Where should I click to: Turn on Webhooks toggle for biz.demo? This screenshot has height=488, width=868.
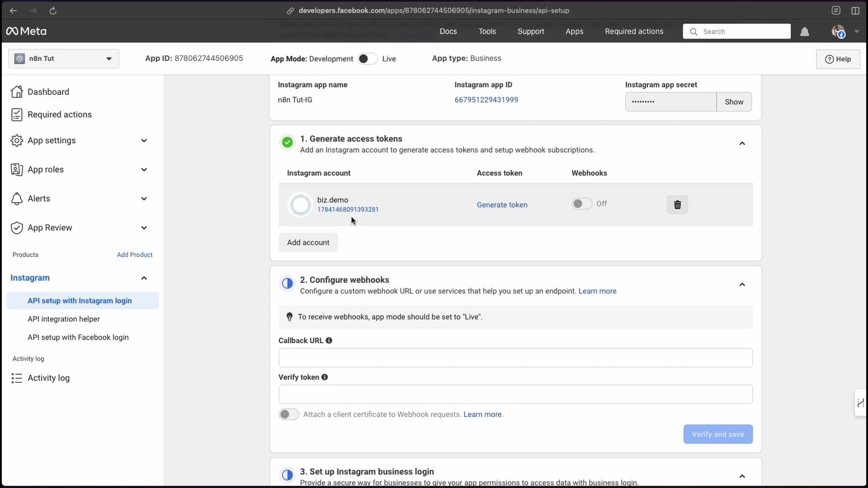(x=582, y=204)
